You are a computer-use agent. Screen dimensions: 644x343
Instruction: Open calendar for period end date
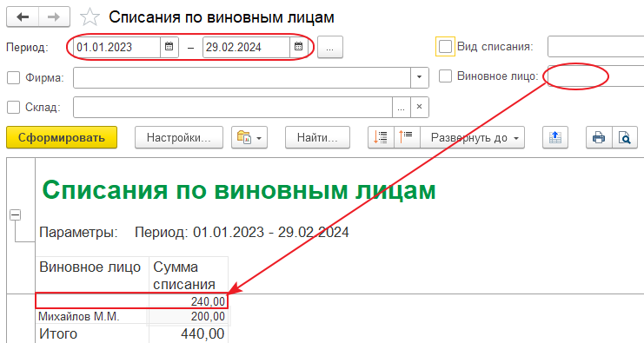pos(299,47)
